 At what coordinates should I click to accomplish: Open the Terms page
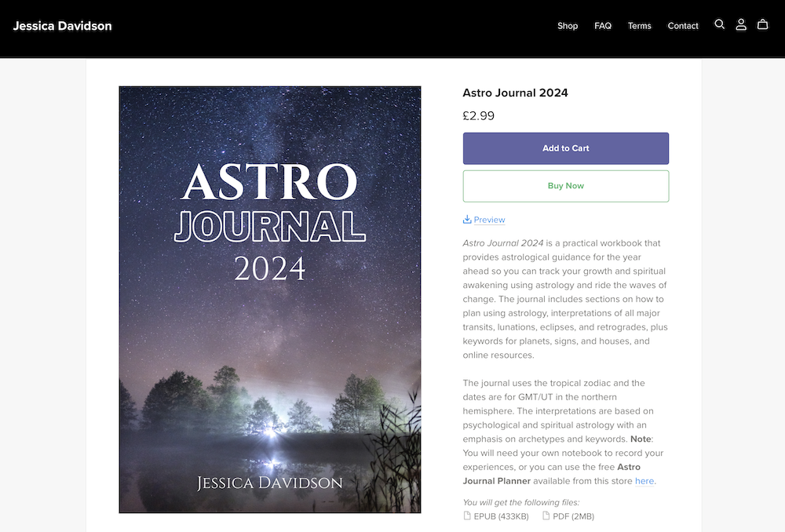click(639, 25)
